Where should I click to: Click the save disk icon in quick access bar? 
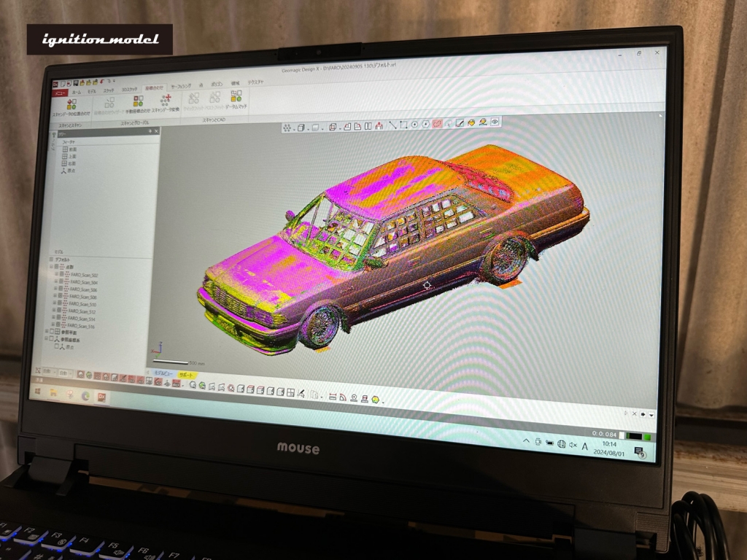pyautogui.click(x=76, y=83)
